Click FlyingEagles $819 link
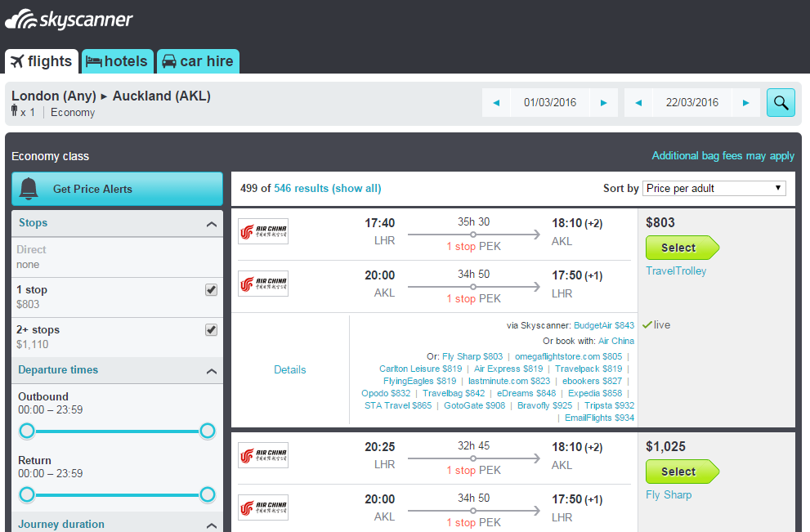This screenshot has height=532, width=810. tap(420, 381)
